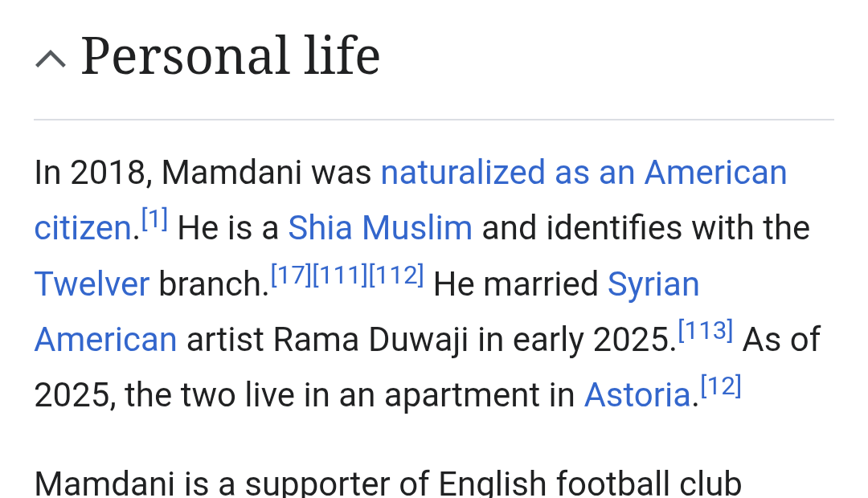This screenshot has width=868, height=498.
Task: Click the 'He is a' sentence text
Action: click(x=227, y=228)
